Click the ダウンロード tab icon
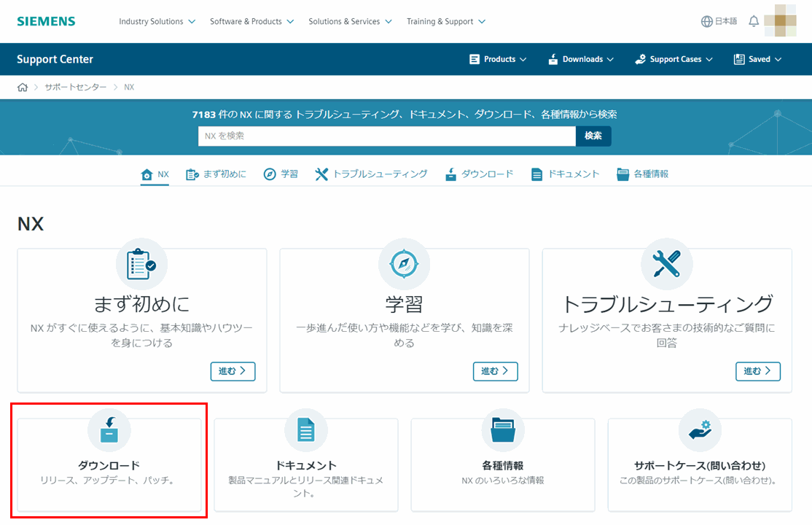The image size is (812, 525). click(x=450, y=174)
